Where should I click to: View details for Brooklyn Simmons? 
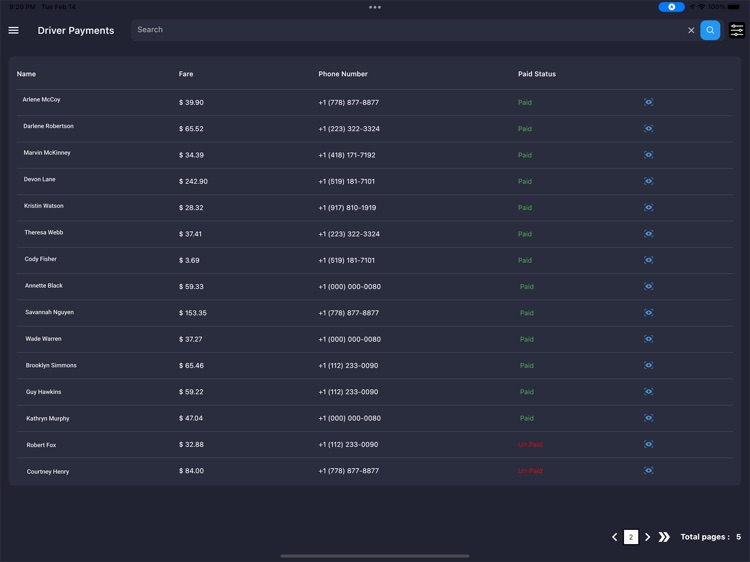pyautogui.click(x=648, y=365)
